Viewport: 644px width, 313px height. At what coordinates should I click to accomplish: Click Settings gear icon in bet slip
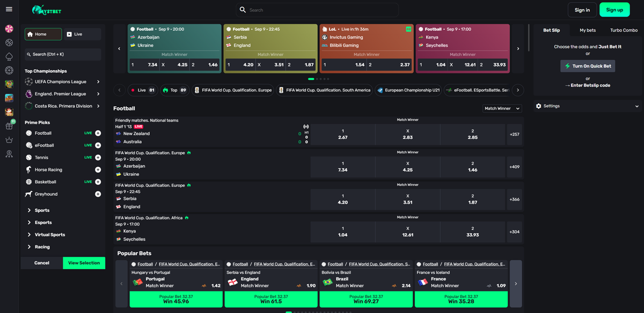tap(539, 106)
